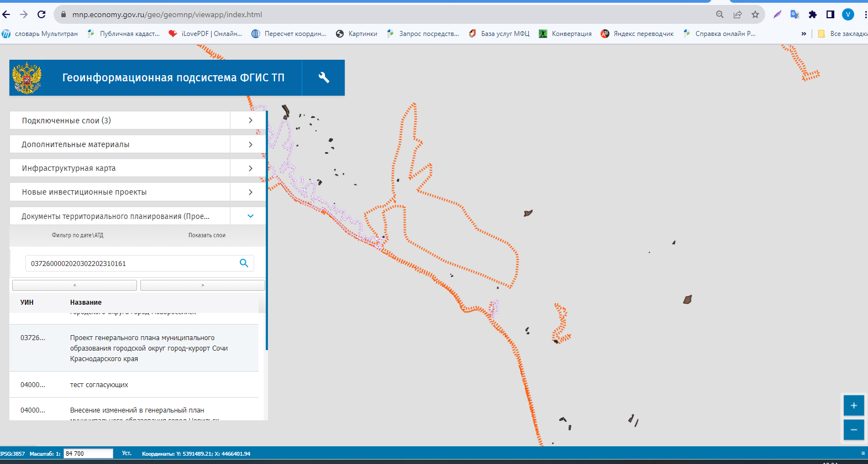The height and width of the screenshot is (464, 868).
Task: Open bookmark Публичная кадаст...
Action: tap(123, 34)
